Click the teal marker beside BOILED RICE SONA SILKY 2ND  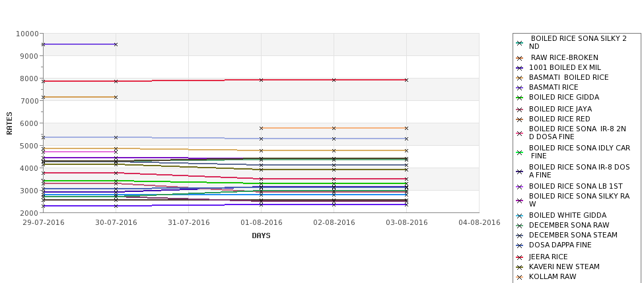click(x=520, y=43)
